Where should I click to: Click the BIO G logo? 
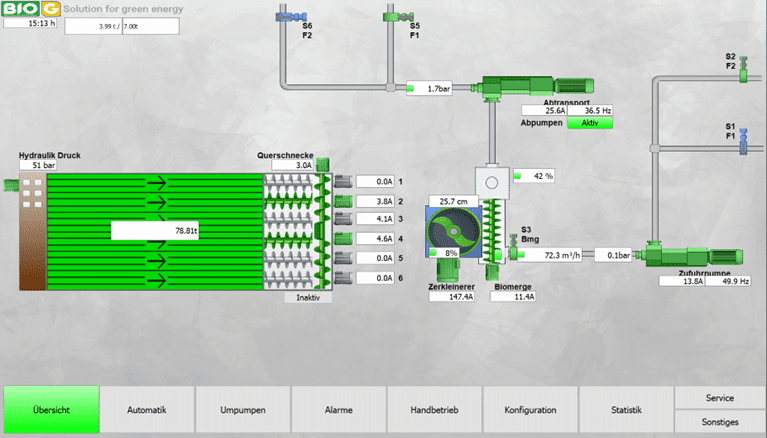click(31, 8)
